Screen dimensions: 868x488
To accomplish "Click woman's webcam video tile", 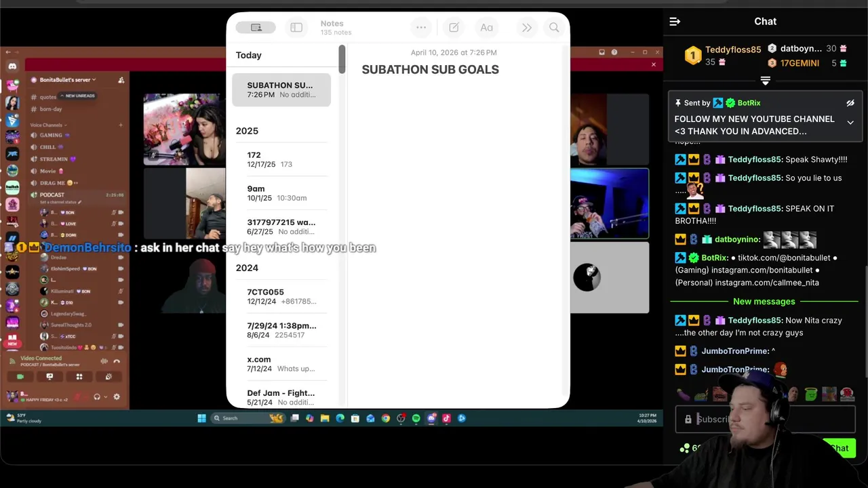I will click(184, 129).
